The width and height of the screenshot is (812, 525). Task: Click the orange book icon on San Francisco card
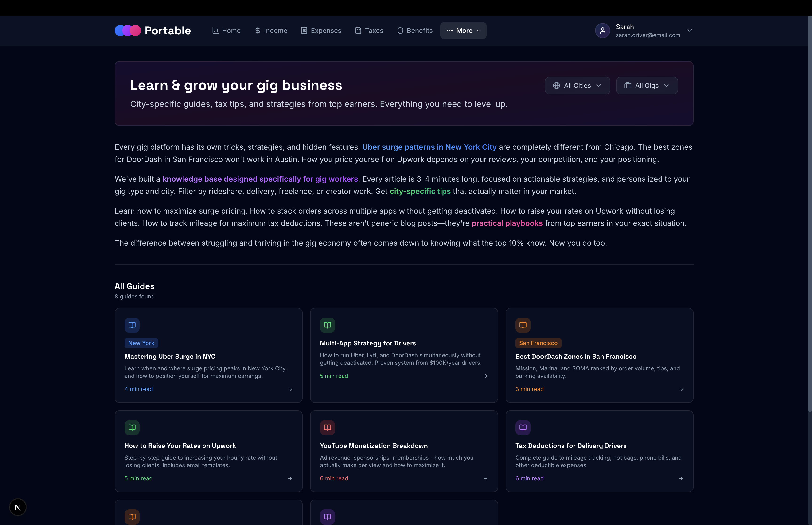click(x=523, y=325)
